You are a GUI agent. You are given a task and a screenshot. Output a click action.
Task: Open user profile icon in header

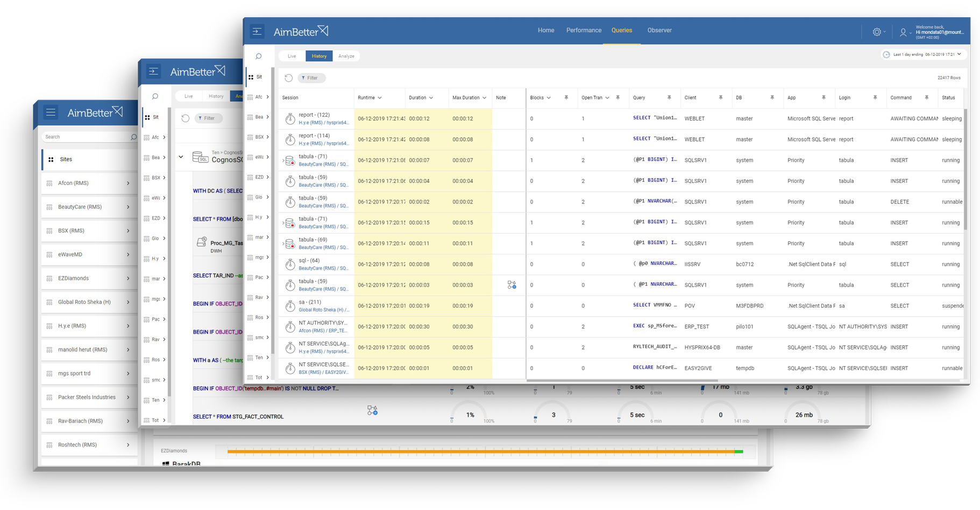coord(903,32)
